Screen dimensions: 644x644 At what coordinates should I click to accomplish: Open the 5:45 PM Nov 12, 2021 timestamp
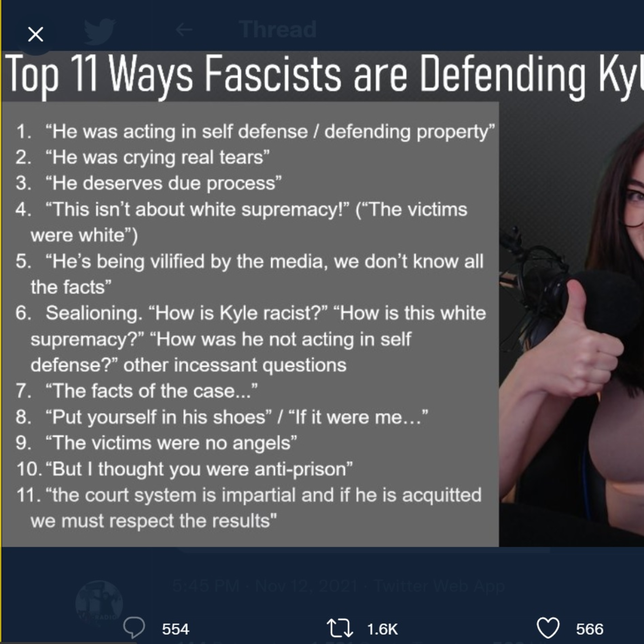[x=265, y=586]
